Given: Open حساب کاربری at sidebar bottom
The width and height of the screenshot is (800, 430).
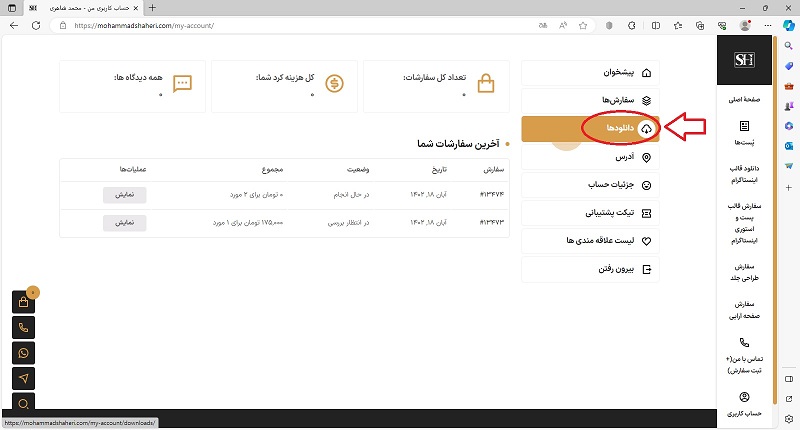Looking at the screenshot, I should click(x=743, y=403).
